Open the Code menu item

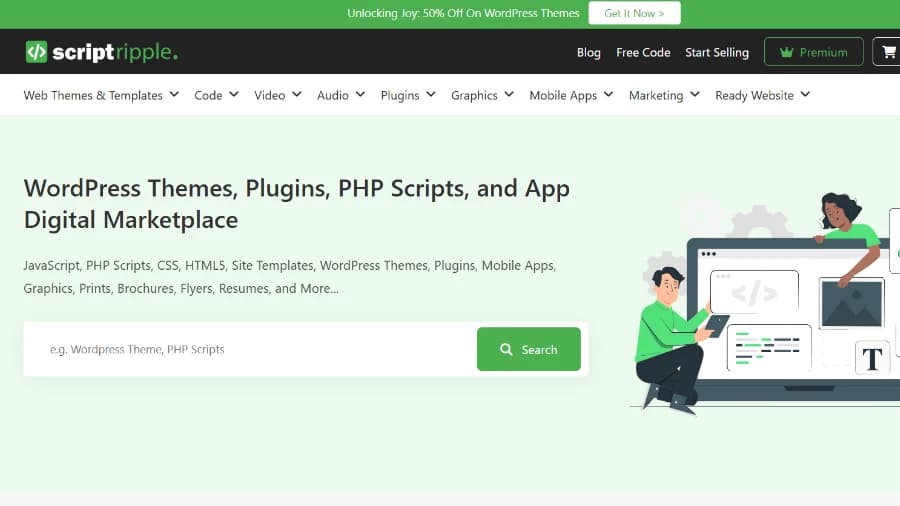coord(208,95)
